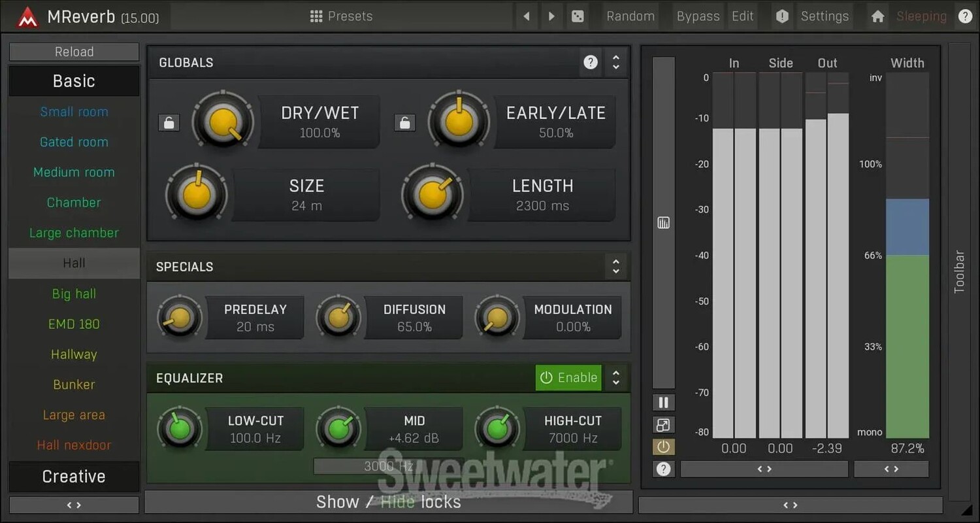This screenshot has width=980, height=523.
Task: Go to previous preset arrow
Action: pos(527,16)
